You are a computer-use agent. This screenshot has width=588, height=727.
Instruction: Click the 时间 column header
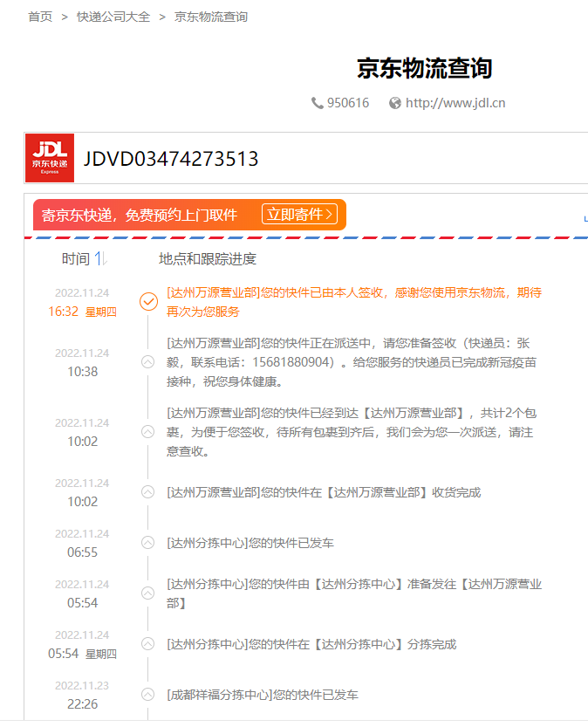coord(76,258)
